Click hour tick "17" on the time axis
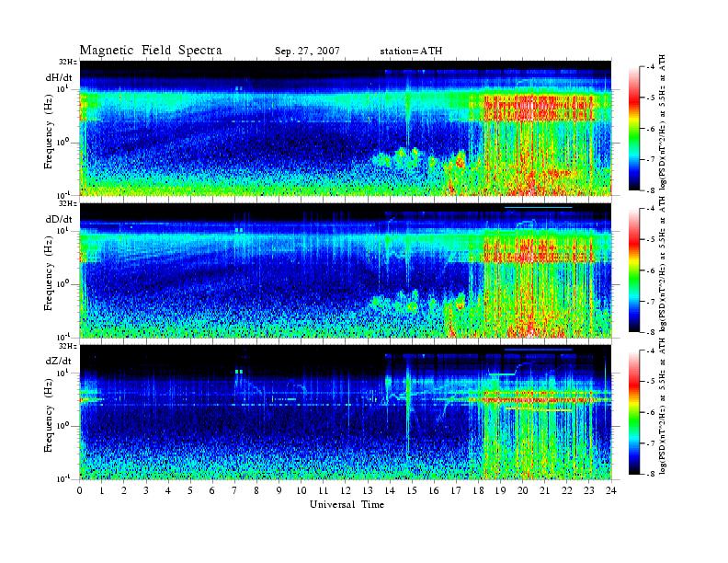The image size is (728, 563). [457, 490]
